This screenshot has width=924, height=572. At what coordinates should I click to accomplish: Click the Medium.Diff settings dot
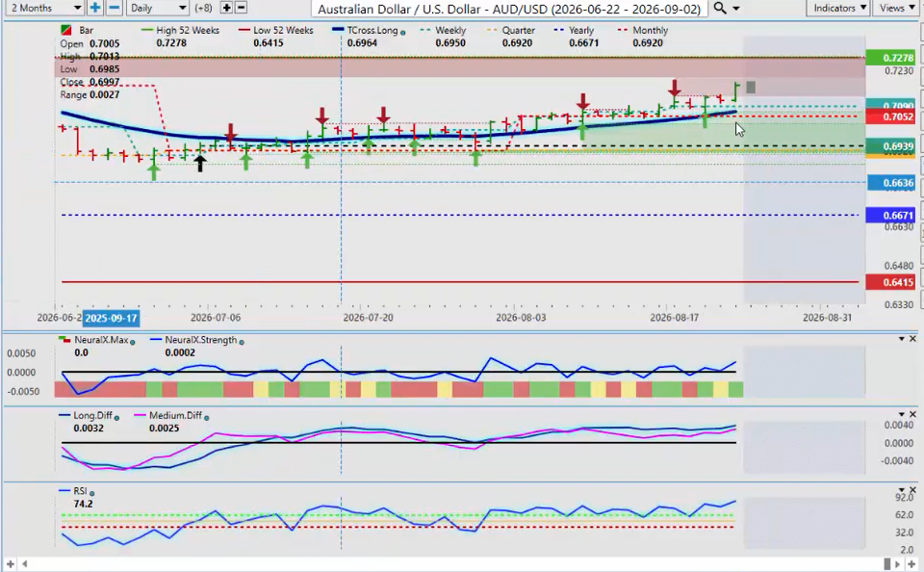[x=206, y=418]
